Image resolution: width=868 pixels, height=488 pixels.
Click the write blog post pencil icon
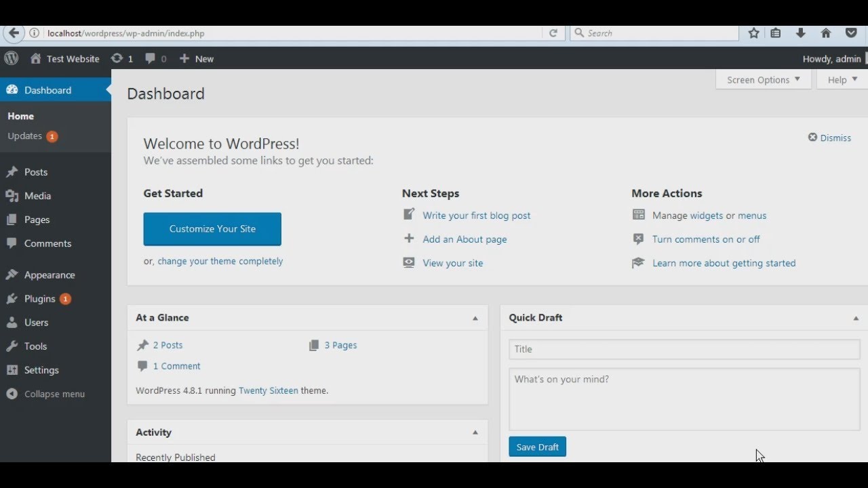pyautogui.click(x=409, y=214)
